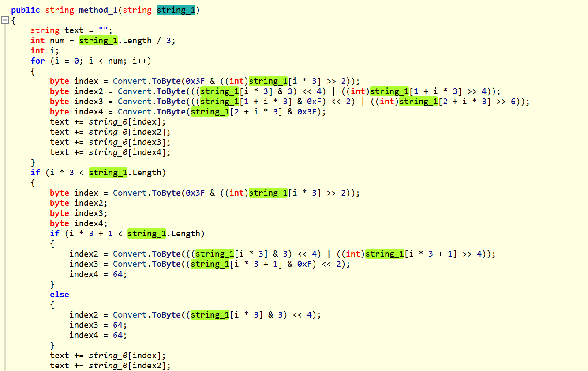588x371 pixels.
Task: Click the '>> 6' shift in the index3 line
Action: pyautogui.click(x=508, y=102)
